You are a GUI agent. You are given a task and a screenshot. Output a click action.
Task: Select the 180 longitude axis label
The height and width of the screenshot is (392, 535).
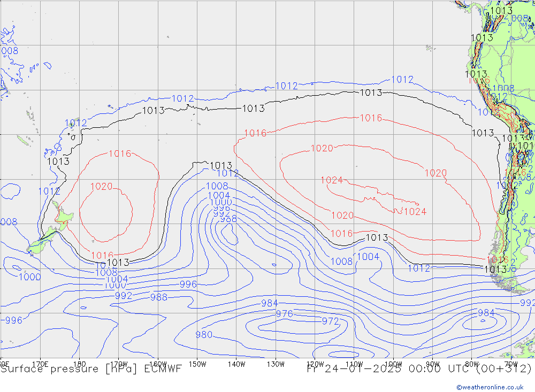[x=80, y=364]
